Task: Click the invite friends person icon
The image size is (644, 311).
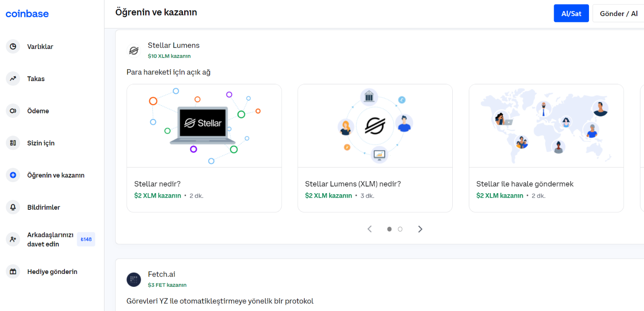Action: pyautogui.click(x=13, y=239)
